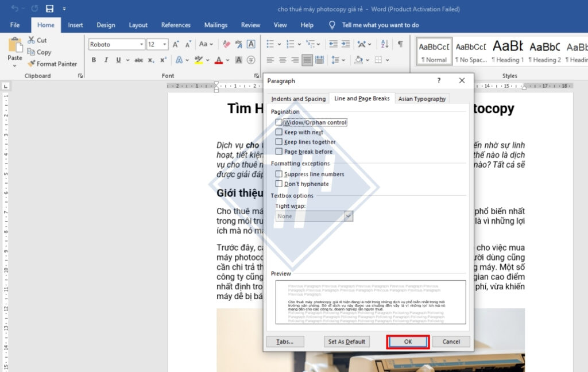Screen dimensions: 588x372
Task: Check Keep lines together option
Action: click(x=278, y=142)
